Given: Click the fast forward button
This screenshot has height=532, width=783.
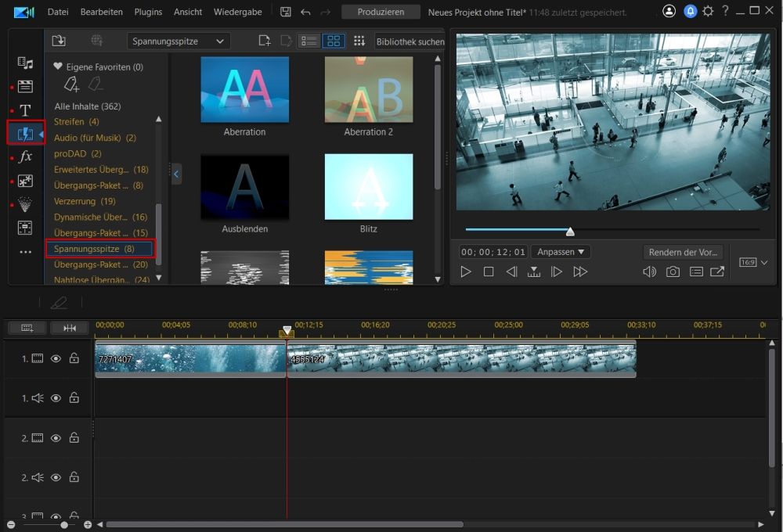Looking at the screenshot, I should coord(579,271).
